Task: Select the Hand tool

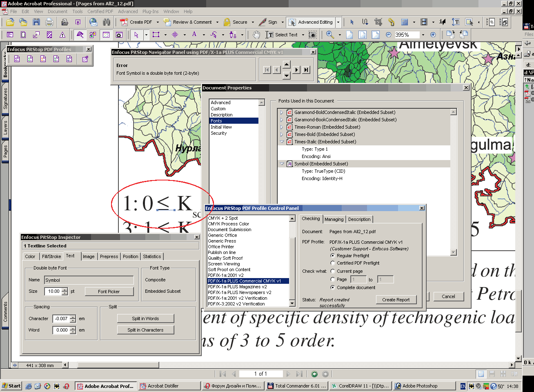Action: tap(256, 35)
